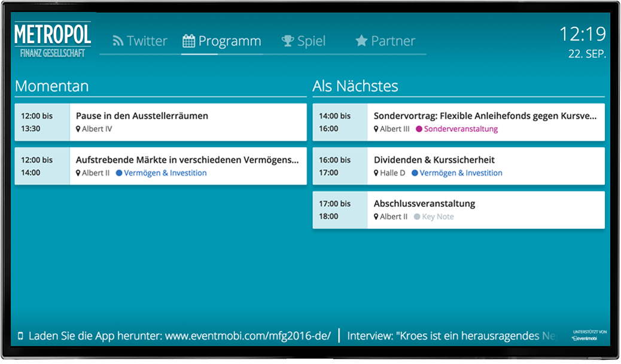Expand the Momentan section header
The image size is (621, 364).
point(51,85)
